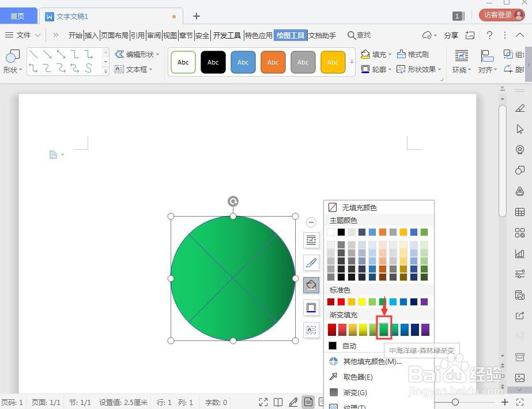Select the yellow Abc shape style
Viewport: 532px width, 409px height.
click(x=333, y=62)
